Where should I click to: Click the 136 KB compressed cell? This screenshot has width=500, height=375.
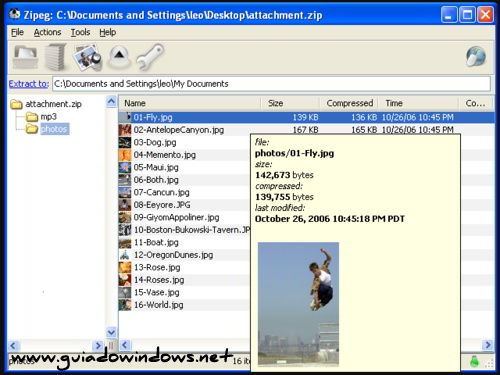click(x=364, y=117)
